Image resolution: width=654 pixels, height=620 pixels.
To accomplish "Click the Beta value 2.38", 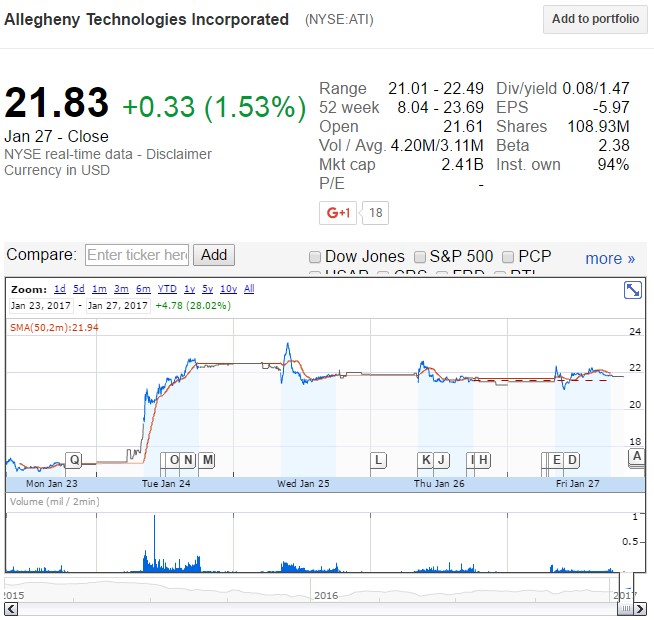I will coord(614,146).
